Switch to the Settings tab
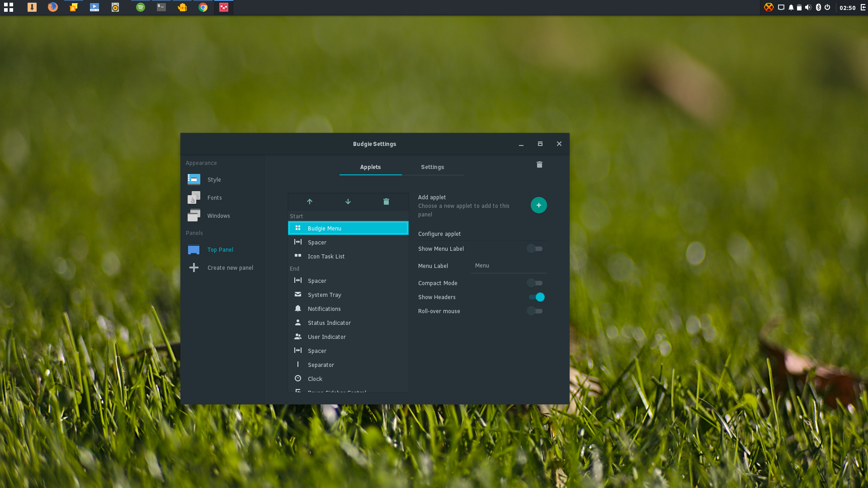The image size is (868, 488). (433, 167)
